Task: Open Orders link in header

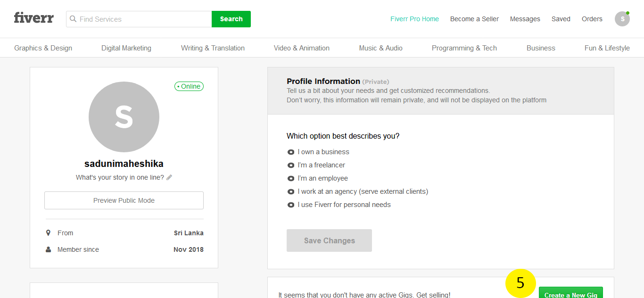Action: pyautogui.click(x=592, y=19)
